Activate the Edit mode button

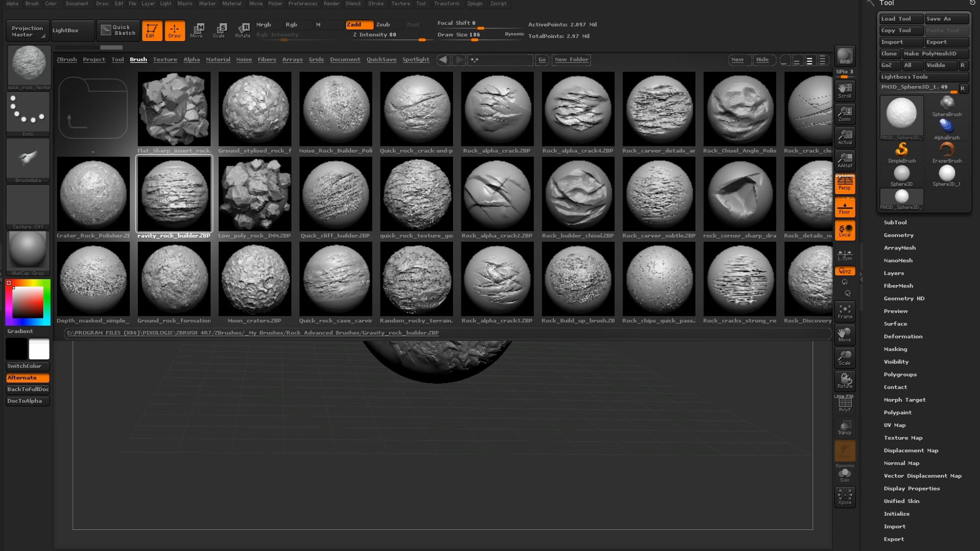click(151, 30)
